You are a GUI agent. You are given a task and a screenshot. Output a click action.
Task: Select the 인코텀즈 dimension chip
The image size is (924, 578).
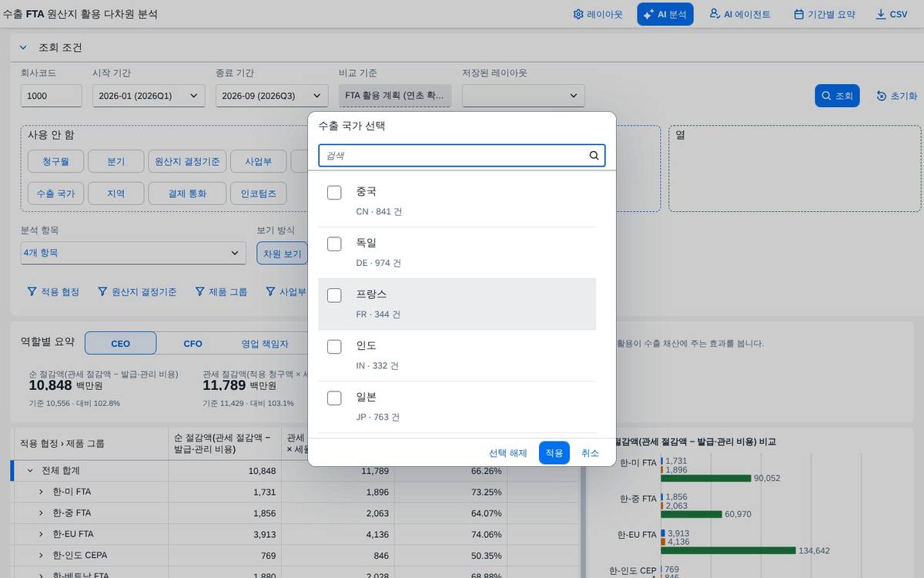coord(259,193)
